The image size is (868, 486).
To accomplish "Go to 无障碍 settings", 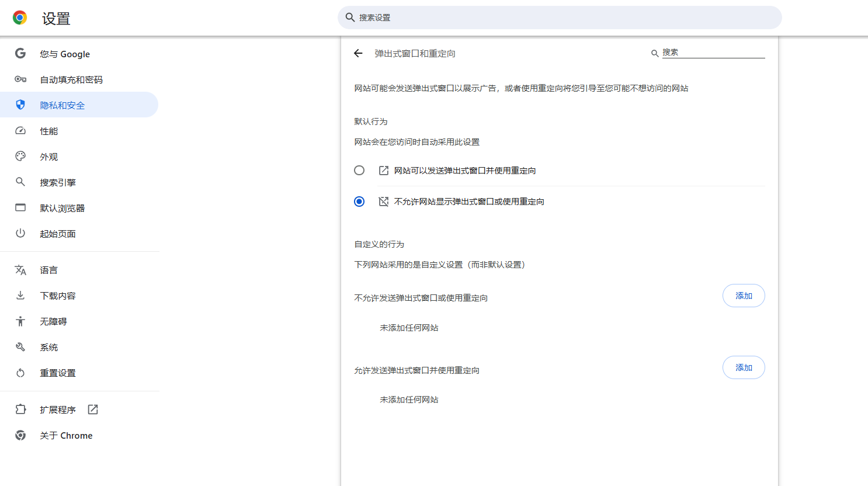I will click(79, 321).
